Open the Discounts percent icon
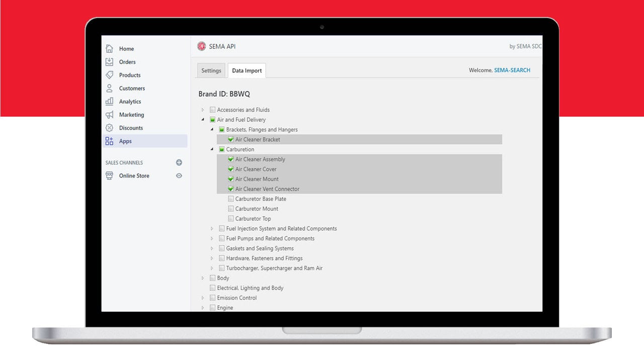Image resolution: width=644 pixels, height=362 pixels. [109, 128]
